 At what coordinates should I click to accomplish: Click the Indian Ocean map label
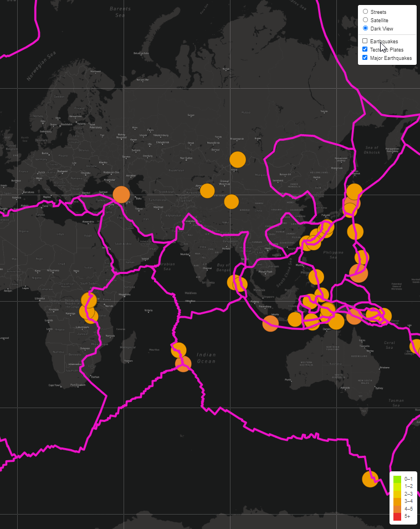(206, 358)
